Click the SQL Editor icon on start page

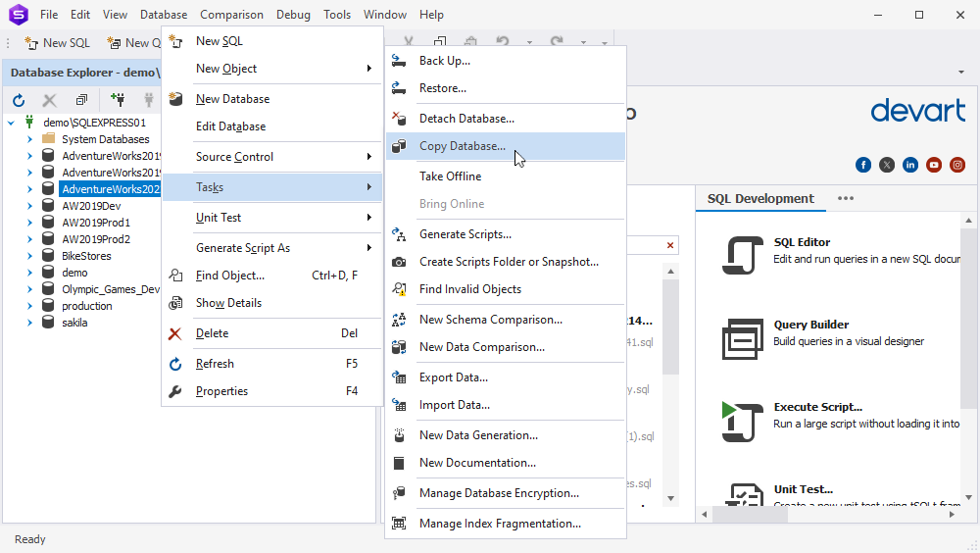(743, 255)
